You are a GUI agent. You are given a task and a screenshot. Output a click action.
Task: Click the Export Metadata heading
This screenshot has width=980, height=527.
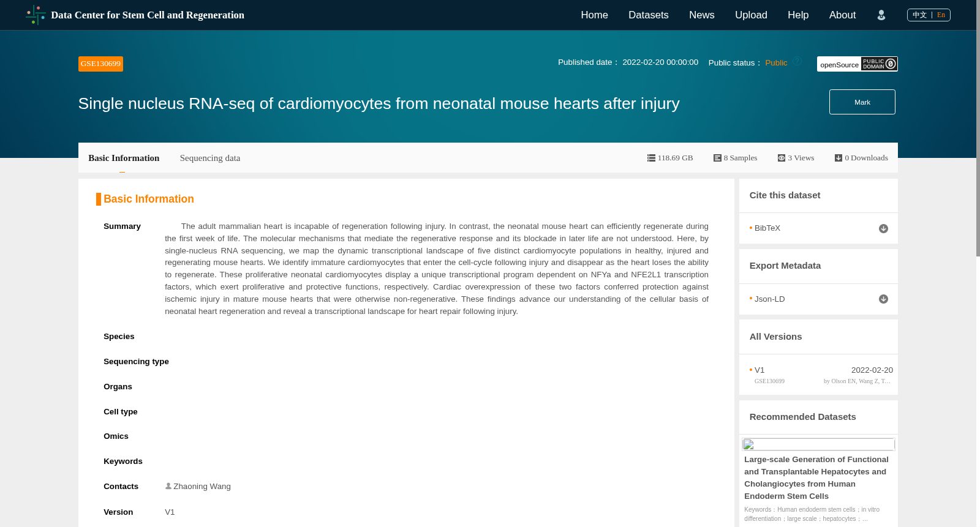pyautogui.click(x=785, y=266)
